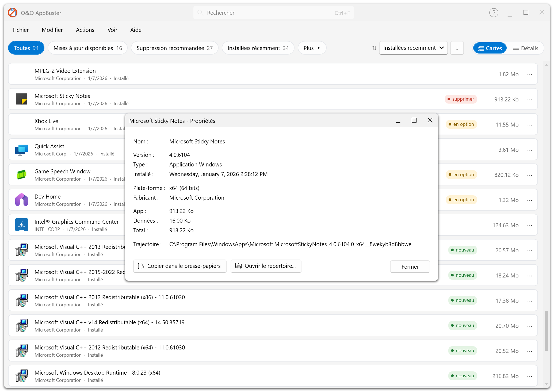Open the help question mark icon
The height and width of the screenshot is (392, 554).
click(494, 13)
